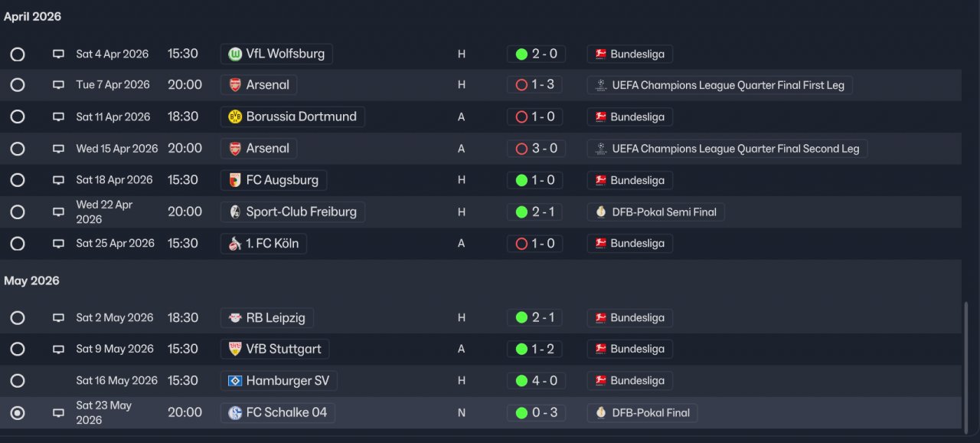
Task: Click the Champions League icon for the First Leg
Action: coord(601,85)
